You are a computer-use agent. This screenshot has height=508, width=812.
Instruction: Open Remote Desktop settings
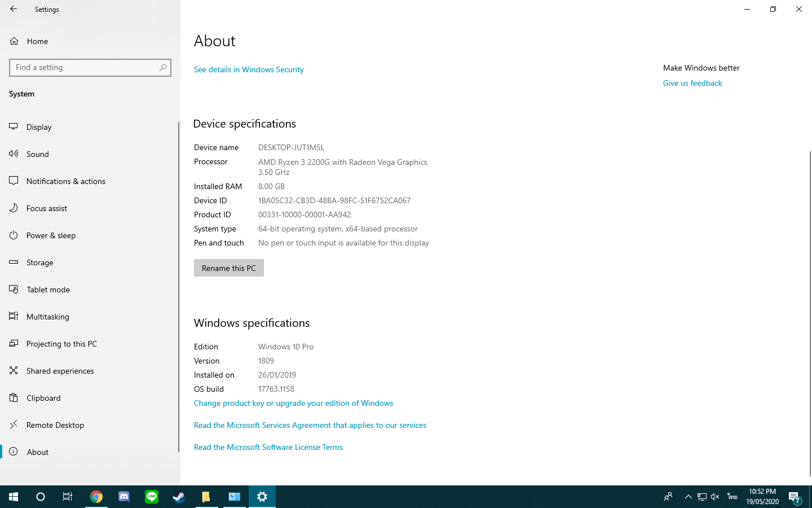point(90,425)
